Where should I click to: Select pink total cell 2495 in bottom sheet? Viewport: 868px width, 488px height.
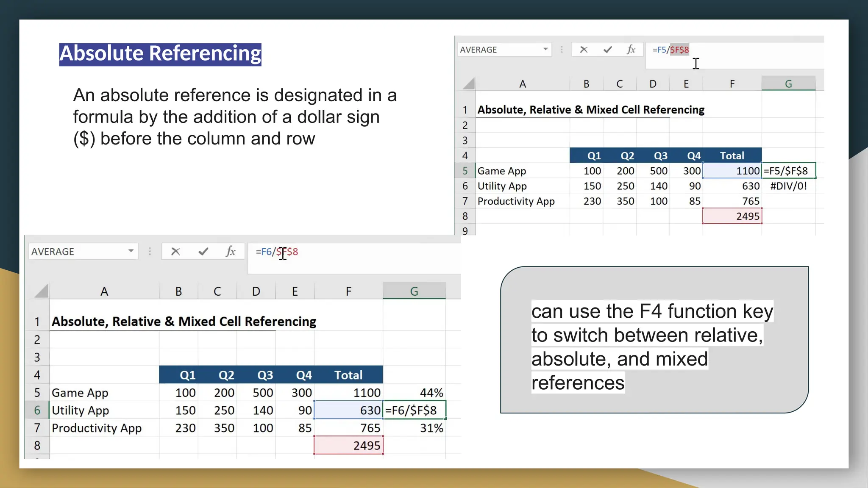(x=348, y=445)
